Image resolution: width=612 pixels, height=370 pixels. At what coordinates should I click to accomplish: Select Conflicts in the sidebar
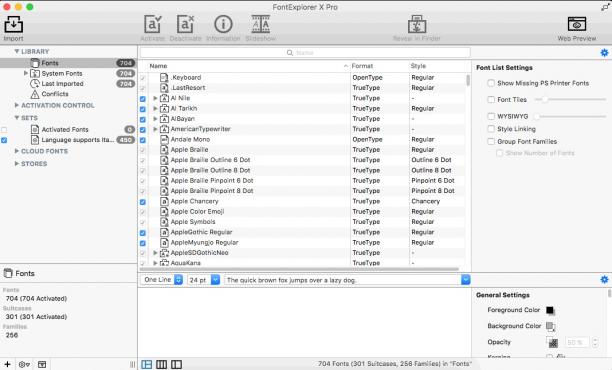click(x=68, y=94)
